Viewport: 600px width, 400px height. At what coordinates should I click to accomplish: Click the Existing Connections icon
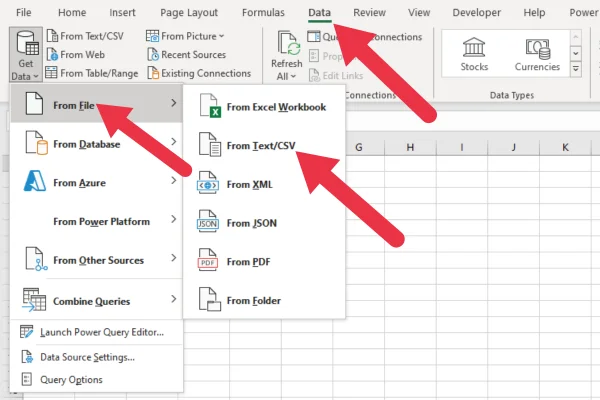click(x=153, y=73)
